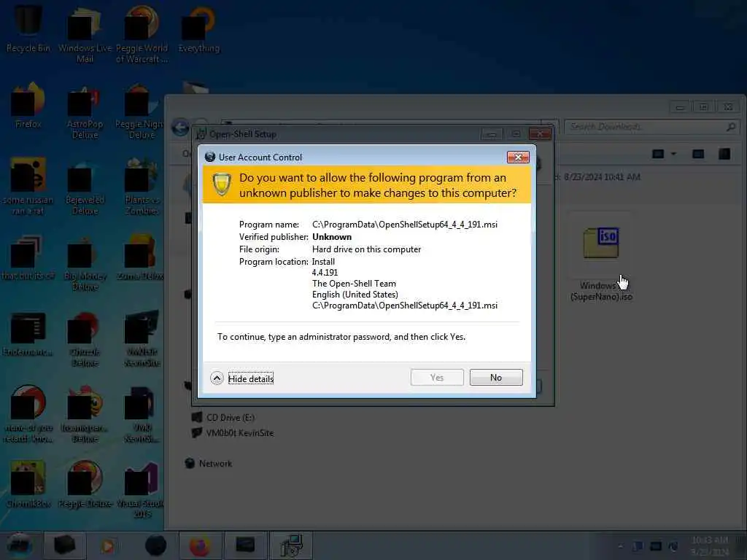Open Zuma Deluxe desktop icon
This screenshot has width=747, height=560.
pyautogui.click(x=141, y=258)
